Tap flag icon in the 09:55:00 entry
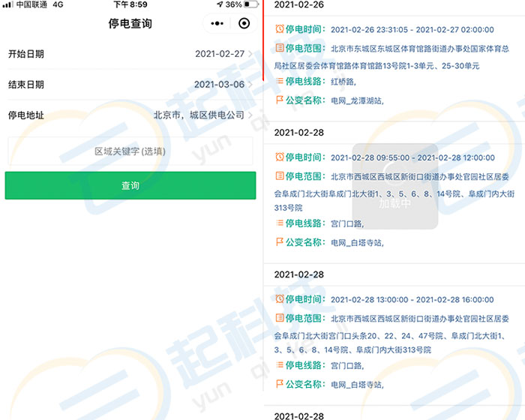The image size is (525, 420). [x=280, y=241]
